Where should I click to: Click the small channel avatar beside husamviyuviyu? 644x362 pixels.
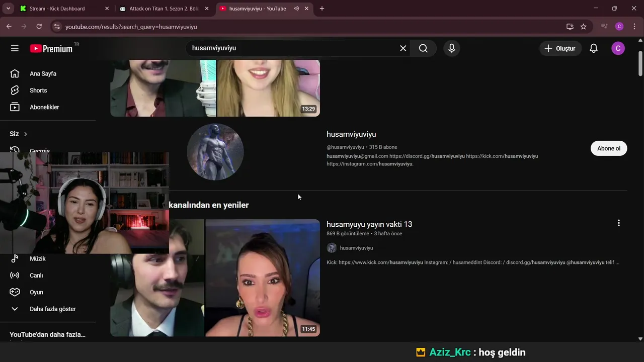pyautogui.click(x=332, y=248)
